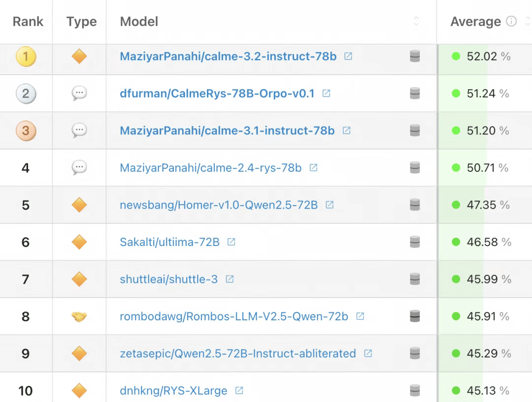Click the gold rank 1 medal
Image resolution: width=532 pixels, height=402 pixels.
26,56
